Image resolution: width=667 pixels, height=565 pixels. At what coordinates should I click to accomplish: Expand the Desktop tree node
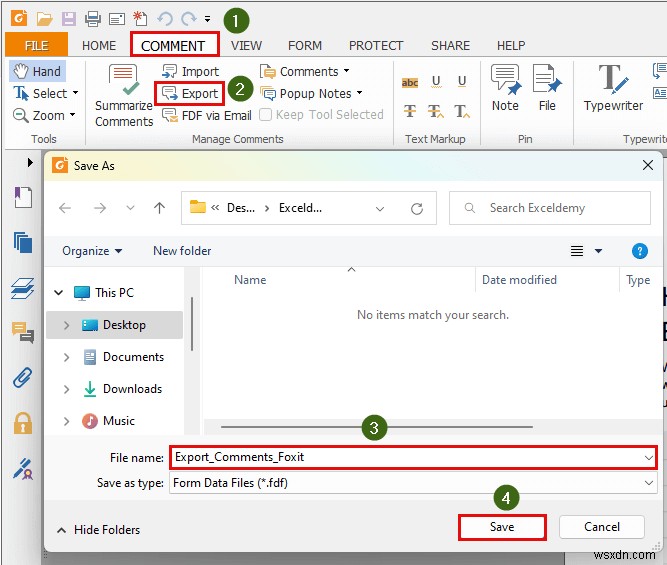pyautogui.click(x=66, y=325)
